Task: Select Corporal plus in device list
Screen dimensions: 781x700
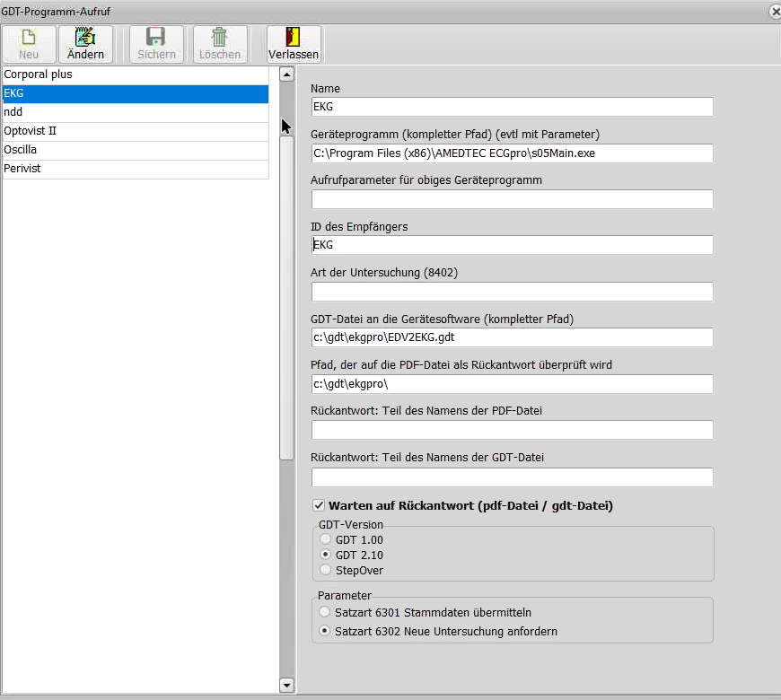Action: tap(135, 74)
